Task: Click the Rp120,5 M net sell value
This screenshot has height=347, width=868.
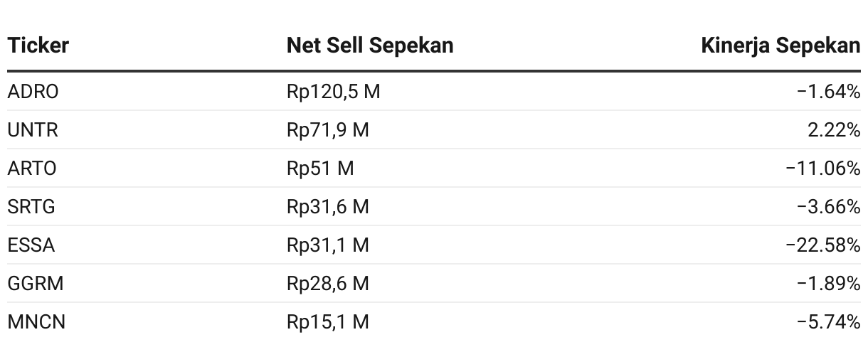Action: [x=334, y=92]
